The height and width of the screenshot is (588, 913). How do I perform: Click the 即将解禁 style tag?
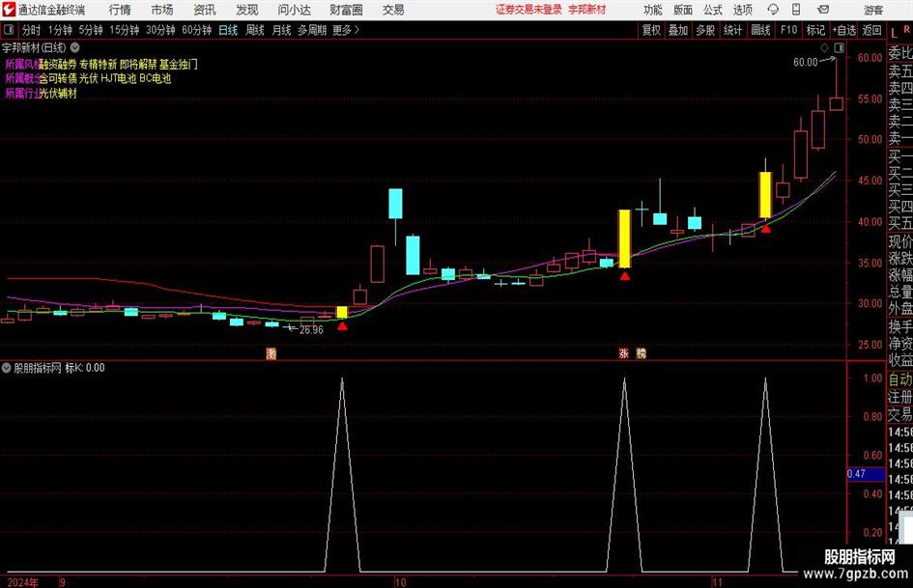coord(138,64)
